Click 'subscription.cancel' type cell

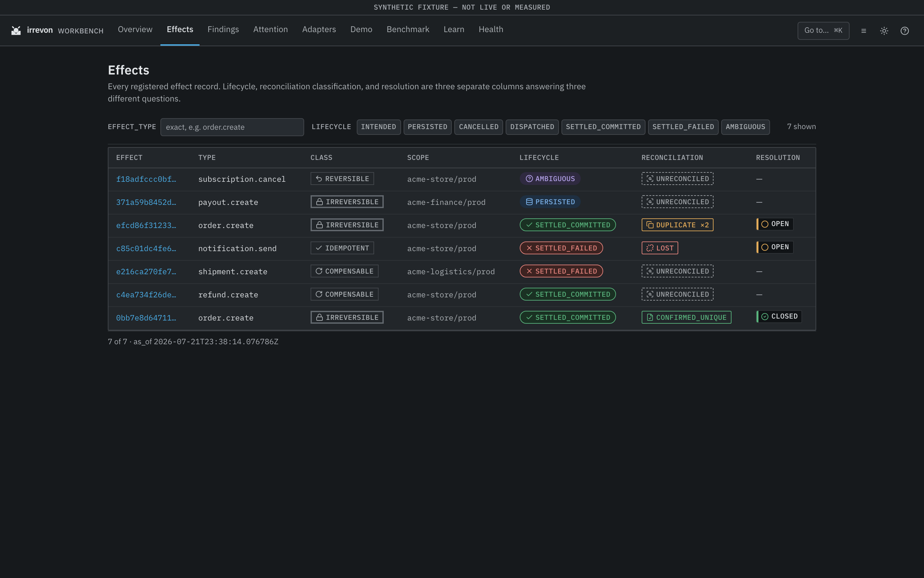click(x=242, y=179)
